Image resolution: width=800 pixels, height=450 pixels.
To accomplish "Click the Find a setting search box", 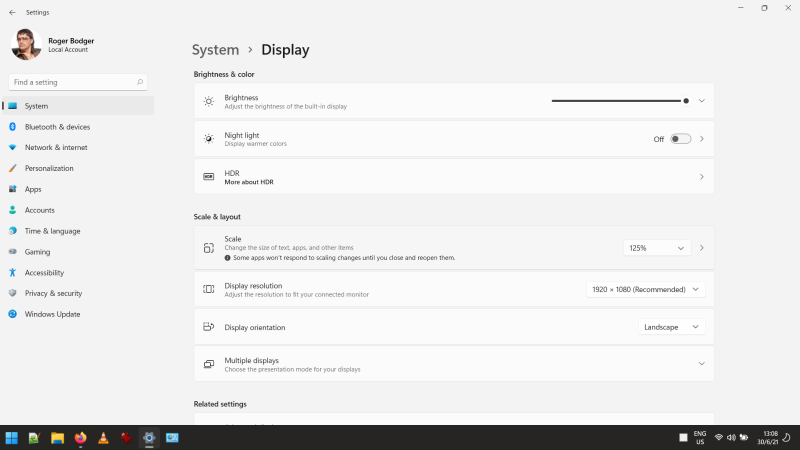I will coord(78,82).
